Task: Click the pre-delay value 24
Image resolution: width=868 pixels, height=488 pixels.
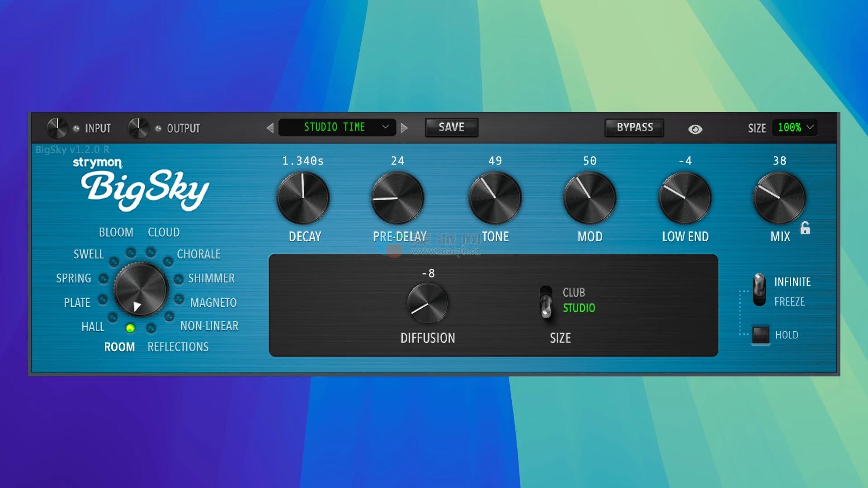Action: coord(397,161)
